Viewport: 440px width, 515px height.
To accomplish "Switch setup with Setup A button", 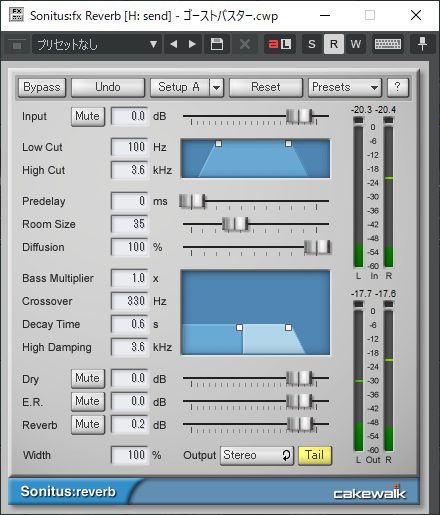I will point(179,87).
